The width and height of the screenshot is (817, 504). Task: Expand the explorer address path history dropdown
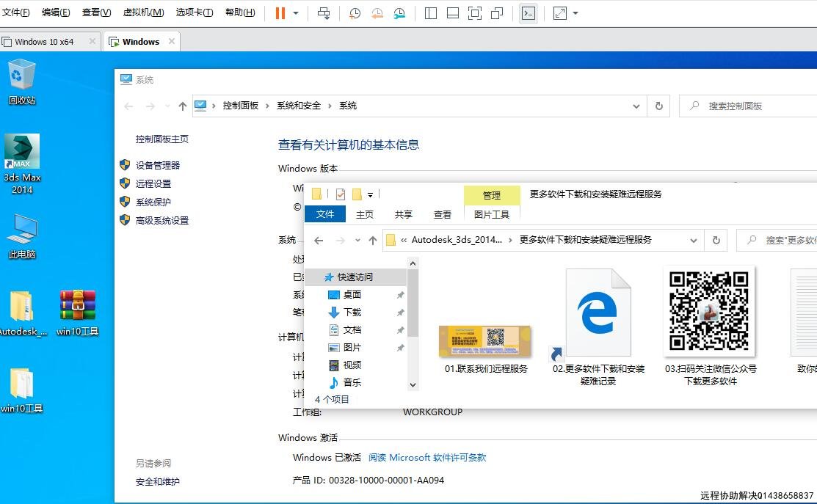click(694, 240)
